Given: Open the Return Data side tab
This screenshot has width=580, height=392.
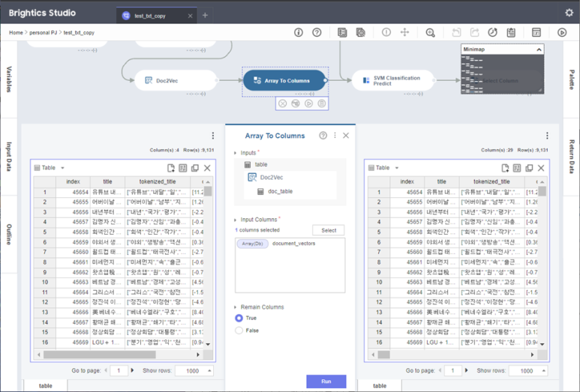Looking at the screenshot, I should tap(572, 157).
